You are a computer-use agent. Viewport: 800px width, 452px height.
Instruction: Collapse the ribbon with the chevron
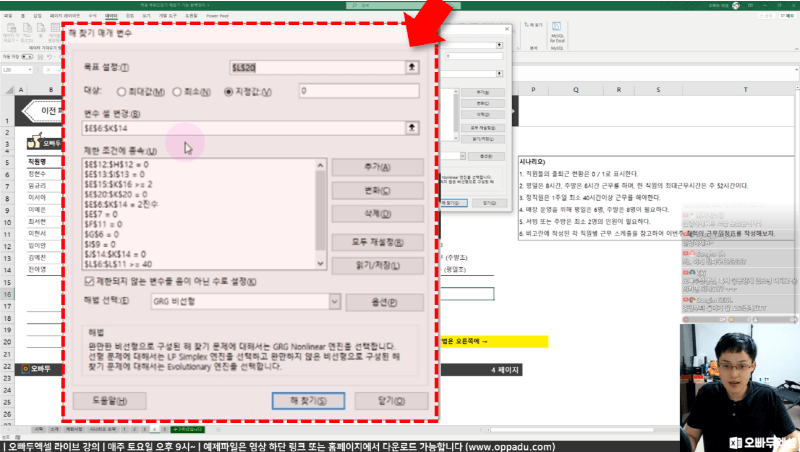click(x=796, y=48)
